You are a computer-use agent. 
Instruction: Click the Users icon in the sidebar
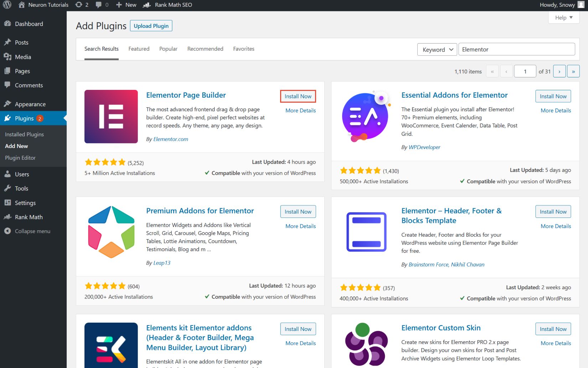tap(8, 174)
